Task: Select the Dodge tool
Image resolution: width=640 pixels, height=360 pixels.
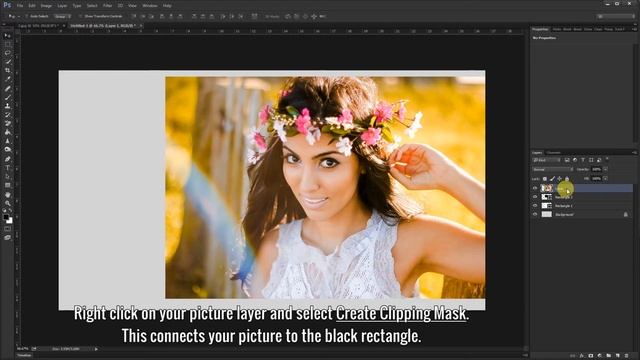Action: 7,150
